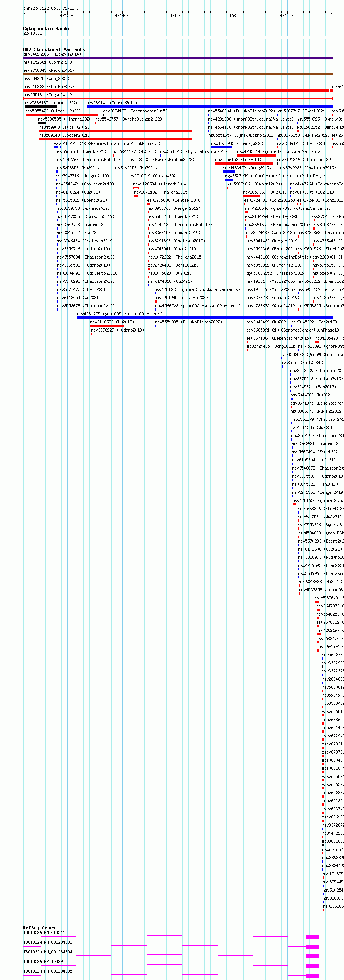Click the nsv955181 (Dogan2014) label
The height and width of the screenshot is (980, 344).
48,95
